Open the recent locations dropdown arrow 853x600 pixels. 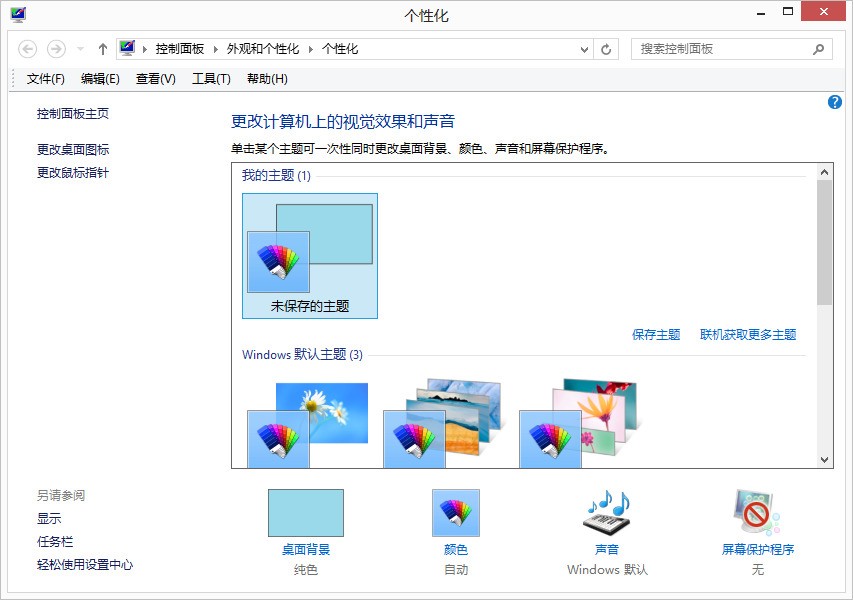[x=81, y=49]
